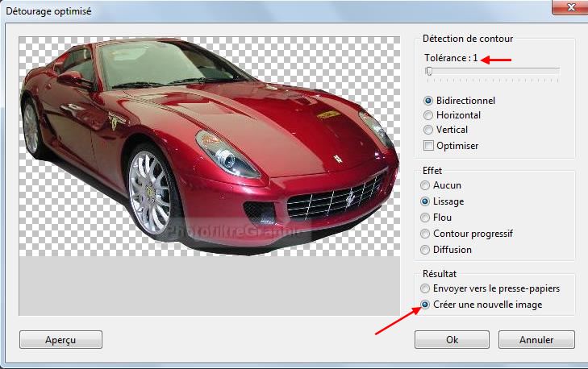
Task: Pick the Flou effect option
Action: tap(426, 218)
